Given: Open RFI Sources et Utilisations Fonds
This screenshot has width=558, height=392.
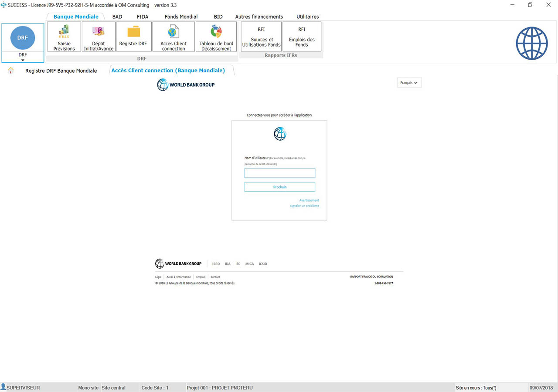Looking at the screenshot, I should (261, 37).
